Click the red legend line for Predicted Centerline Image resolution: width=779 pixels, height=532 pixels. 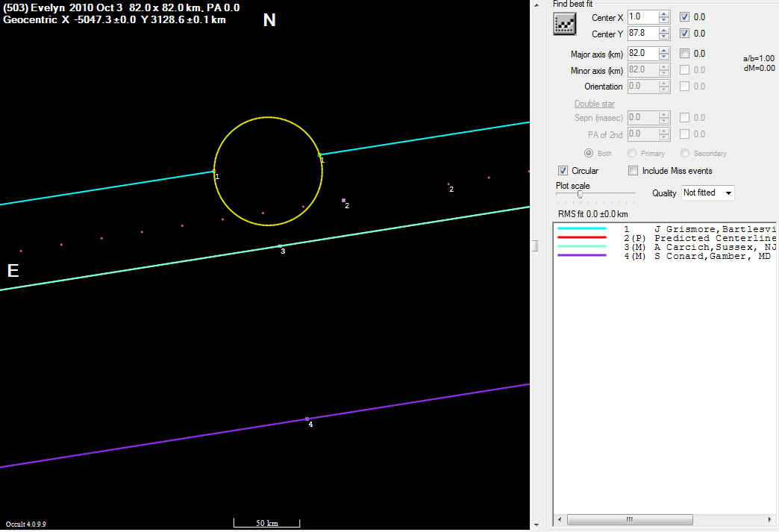[x=582, y=237]
